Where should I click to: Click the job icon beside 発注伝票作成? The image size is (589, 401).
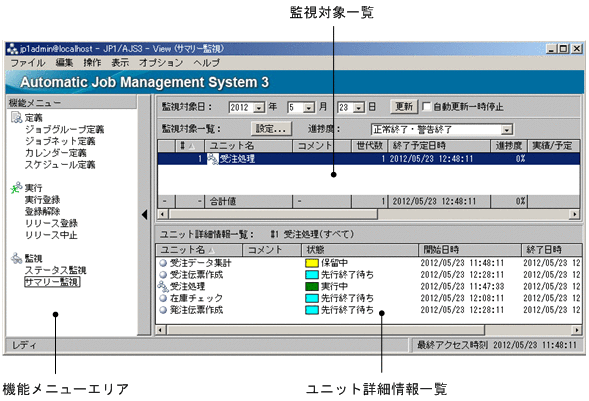[163, 310]
